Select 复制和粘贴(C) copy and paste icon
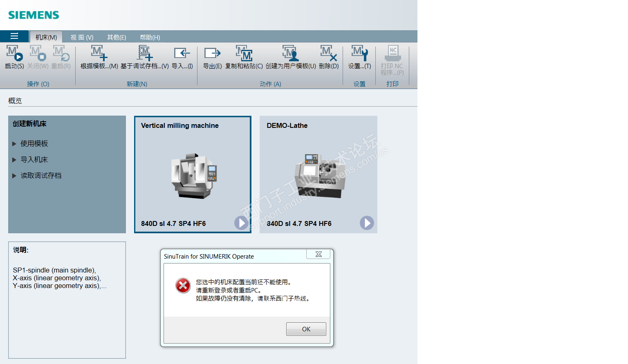 click(244, 53)
